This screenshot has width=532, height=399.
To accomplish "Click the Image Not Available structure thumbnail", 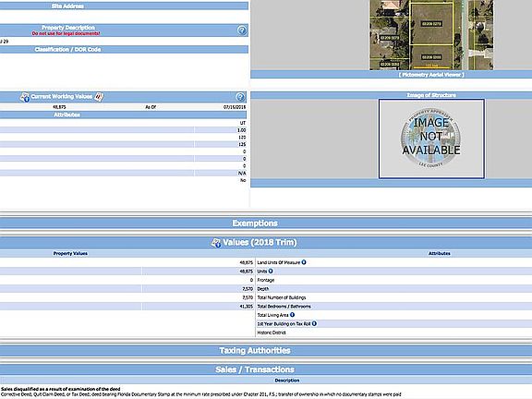I will point(431,139).
